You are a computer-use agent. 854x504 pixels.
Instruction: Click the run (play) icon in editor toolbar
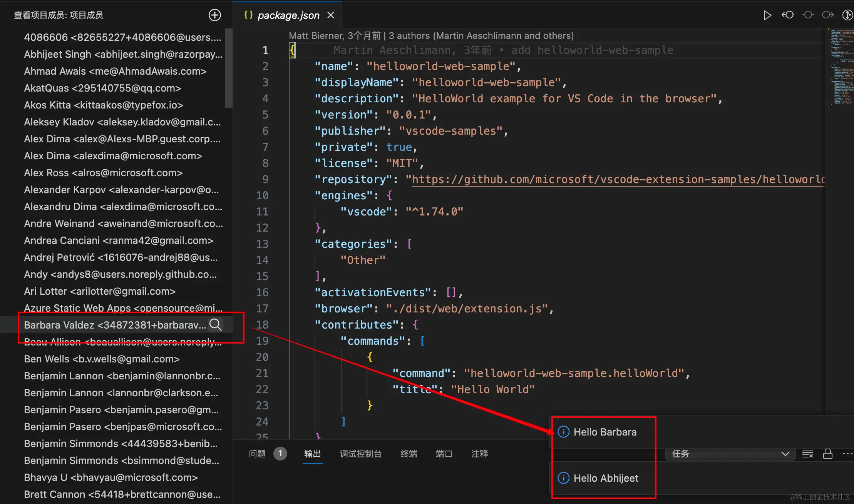pyautogui.click(x=767, y=15)
